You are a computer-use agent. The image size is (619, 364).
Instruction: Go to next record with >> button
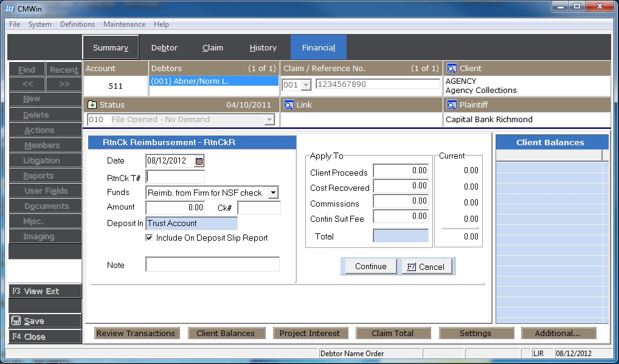pos(64,84)
